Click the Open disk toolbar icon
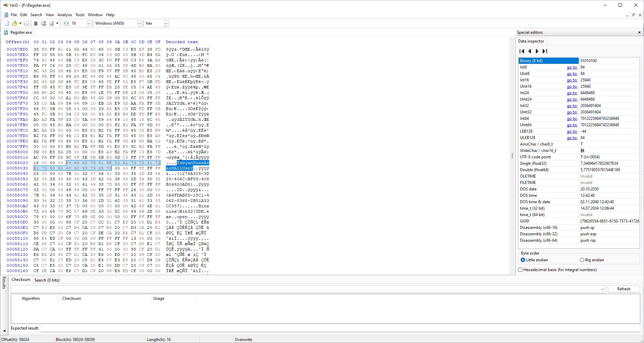This screenshot has height=343, width=644. tap(44, 23)
